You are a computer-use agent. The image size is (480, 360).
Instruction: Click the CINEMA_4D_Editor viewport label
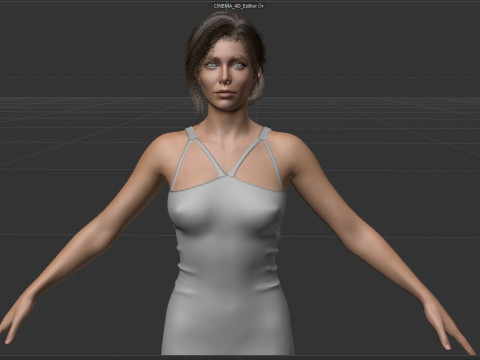pos(235,6)
